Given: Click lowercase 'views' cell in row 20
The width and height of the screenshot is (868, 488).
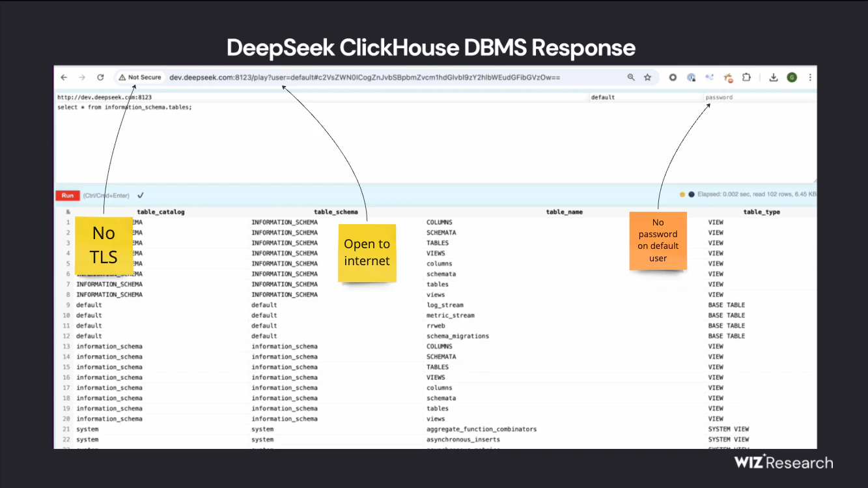Looking at the screenshot, I should pyautogui.click(x=436, y=419).
